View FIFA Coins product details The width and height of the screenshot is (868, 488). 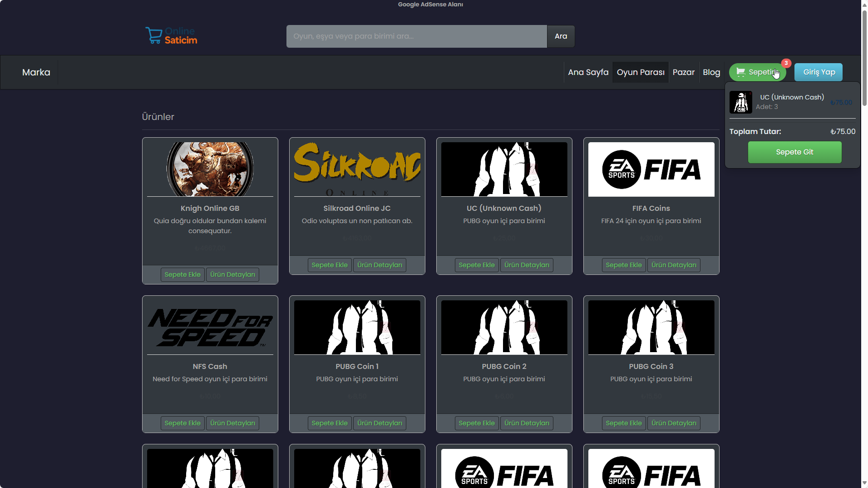point(674,265)
